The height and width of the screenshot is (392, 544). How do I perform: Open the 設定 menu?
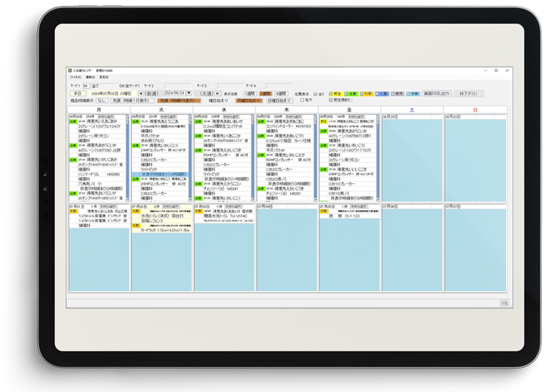coord(104,77)
